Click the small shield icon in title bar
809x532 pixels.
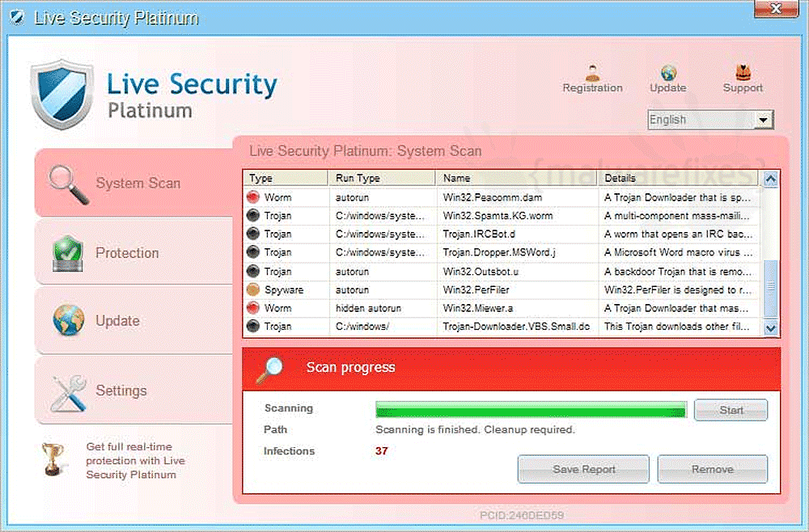(17, 18)
